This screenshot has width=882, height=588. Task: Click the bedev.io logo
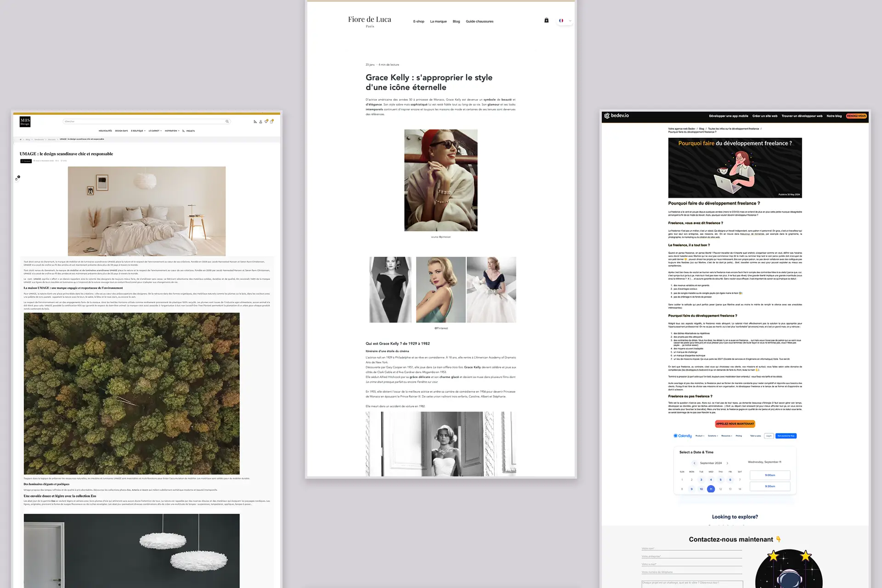(x=616, y=116)
